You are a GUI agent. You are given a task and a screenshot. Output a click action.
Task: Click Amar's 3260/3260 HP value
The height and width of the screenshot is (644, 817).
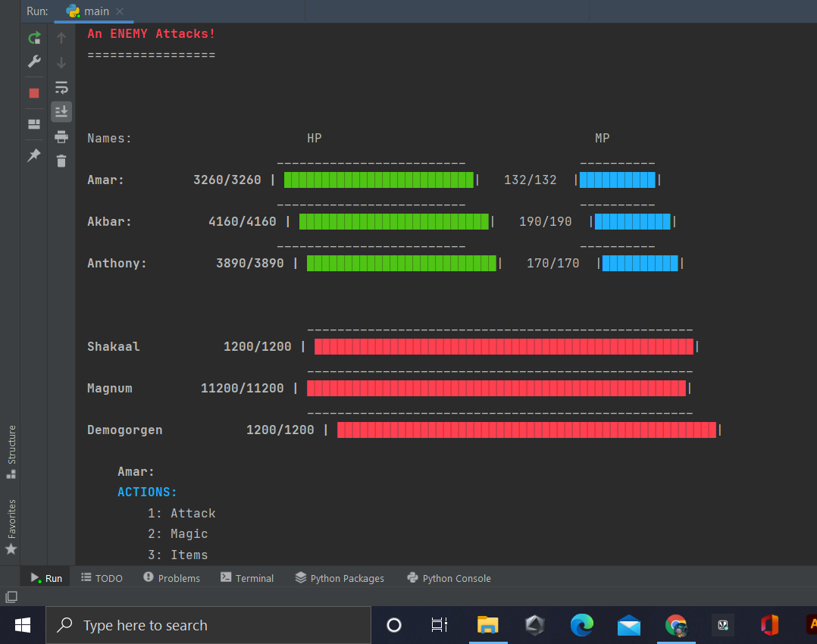pos(227,180)
